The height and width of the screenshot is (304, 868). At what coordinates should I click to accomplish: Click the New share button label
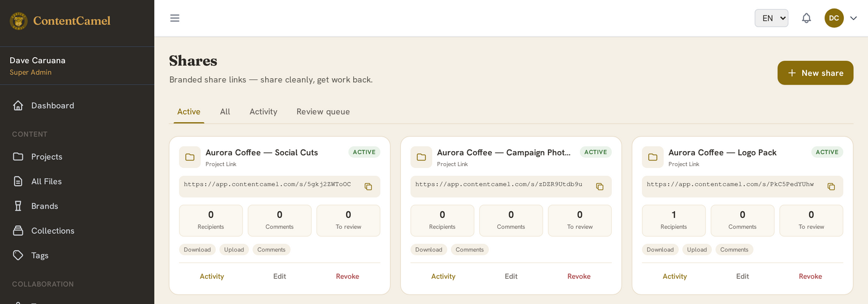coord(822,73)
